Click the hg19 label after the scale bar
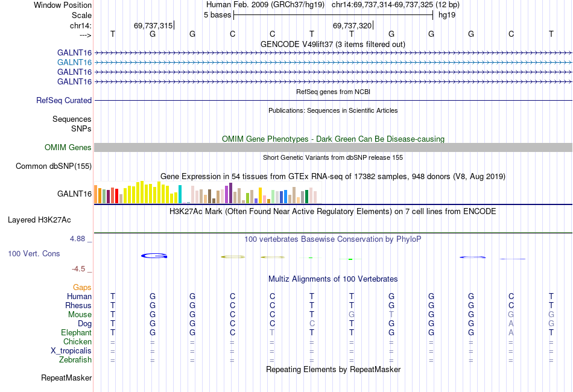Image resolution: width=573 pixels, height=392 pixels. click(447, 15)
